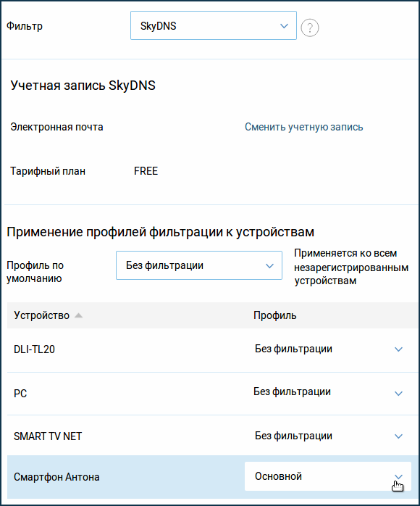Click the chevron in Смартфон Антона row
Screen dimensions: 420x506
pyautogui.click(x=399, y=476)
